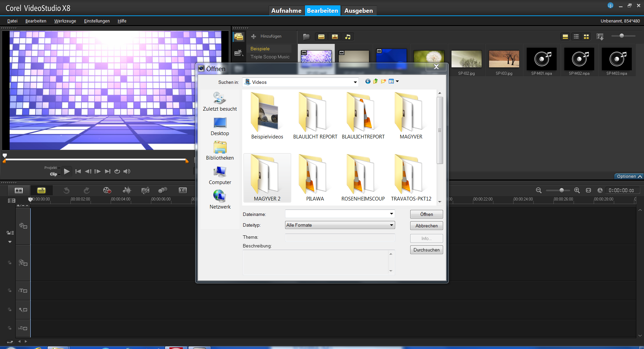This screenshot has width=644, height=349.
Task: Click the preview scrubber handle
Action: pyautogui.click(x=5, y=156)
